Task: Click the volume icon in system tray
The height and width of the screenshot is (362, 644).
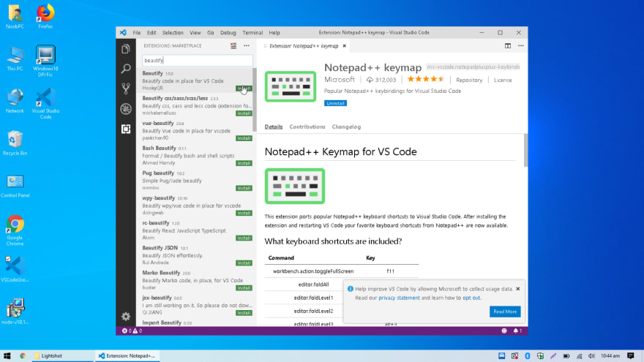Action: 591,356
